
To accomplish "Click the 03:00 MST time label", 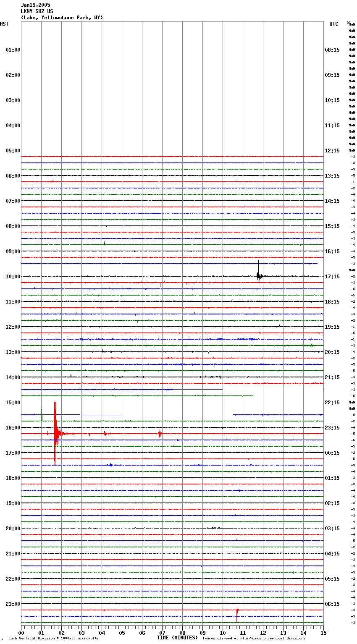I will click(x=13, y=100).
